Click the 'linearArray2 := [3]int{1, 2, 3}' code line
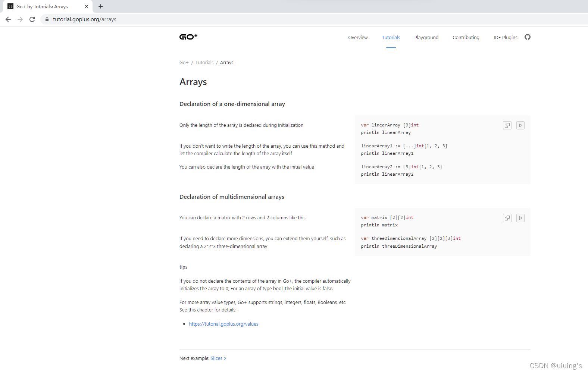Image resolution: width=588 pixels, height=373 pixels. pos(401,167)
